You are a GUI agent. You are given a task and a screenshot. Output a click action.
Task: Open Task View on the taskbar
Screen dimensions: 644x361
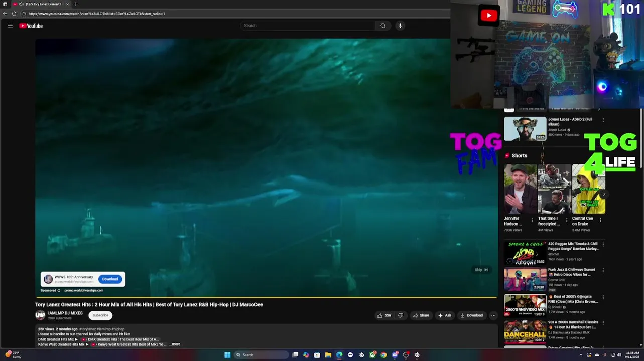pos(295,355)
